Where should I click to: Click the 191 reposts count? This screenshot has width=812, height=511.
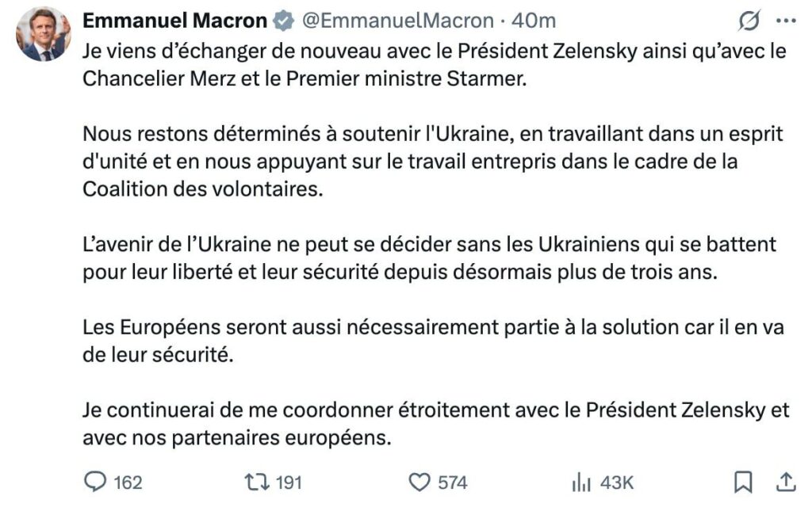click(288, 482)
